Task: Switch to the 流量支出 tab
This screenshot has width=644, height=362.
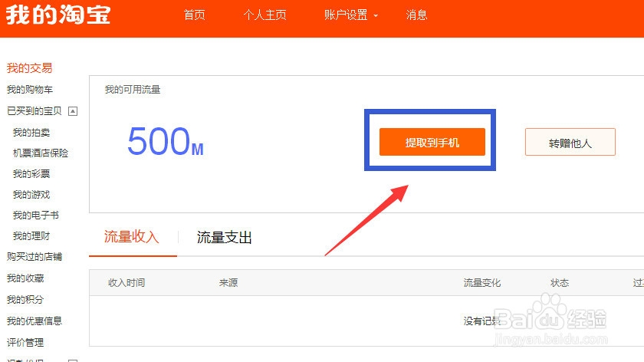Action: click(224, 237)
